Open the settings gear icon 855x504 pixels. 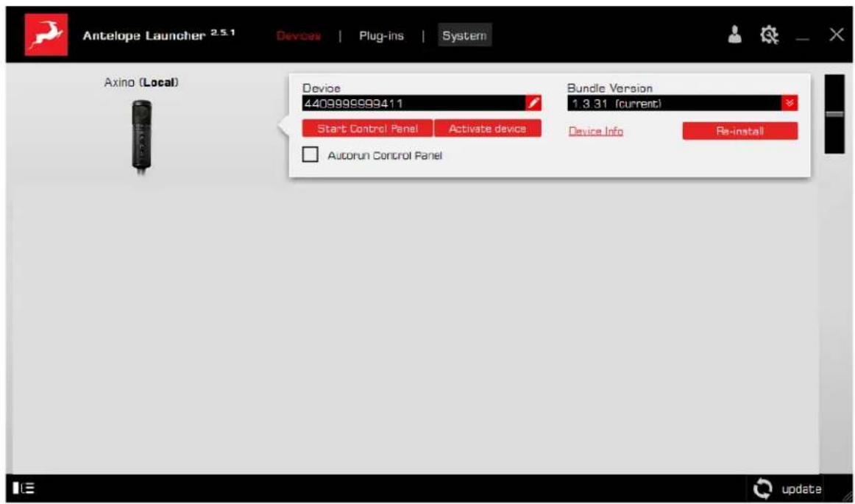pyautogui.click(x=770, y=35)
